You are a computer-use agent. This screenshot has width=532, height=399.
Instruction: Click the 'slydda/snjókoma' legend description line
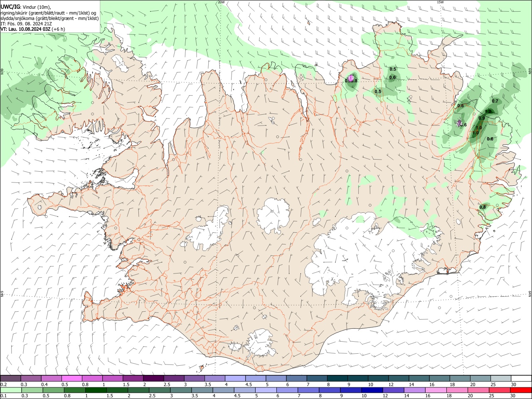coord(50,18)
